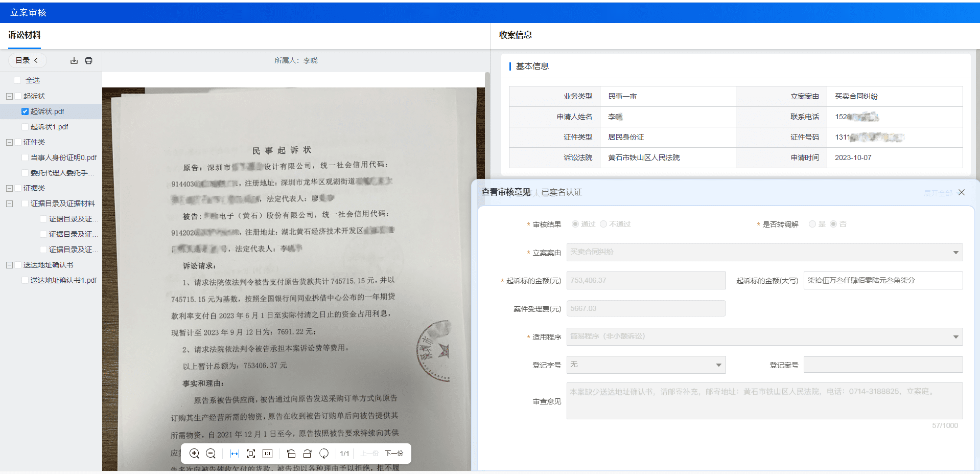Collapse the 证据目录及证据材料 subfolder
This screenshot has height=474, width=980.
tap(9, 204)
